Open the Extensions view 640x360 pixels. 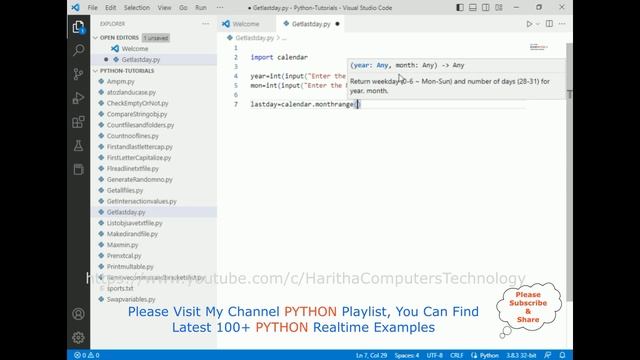[78, 122]
